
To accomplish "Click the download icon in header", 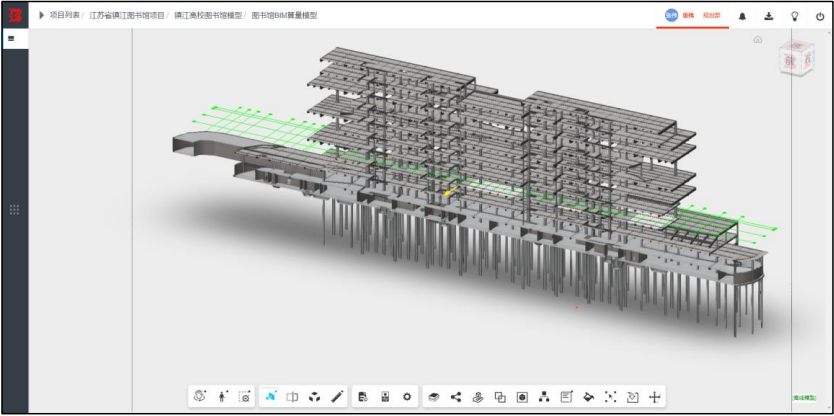I will 769,16.
